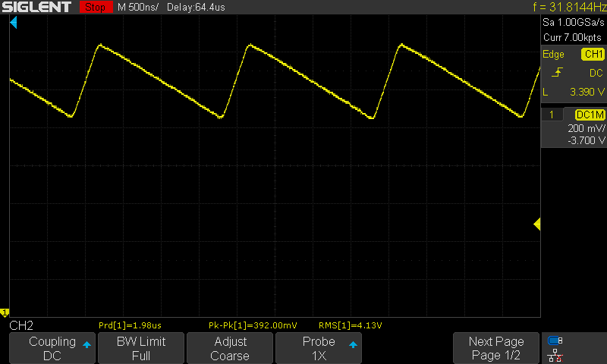Click the 200 mV/ vertical scale
Viewport: 607px width, 364px height.
[586, 128]
